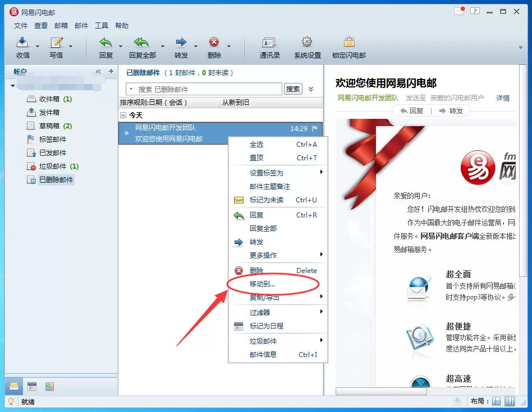This screenshot has width=532, height=412.
Task: Click 锁定闪电邮 lock icon
Action: pyautogui.click(x=349, y=42)
